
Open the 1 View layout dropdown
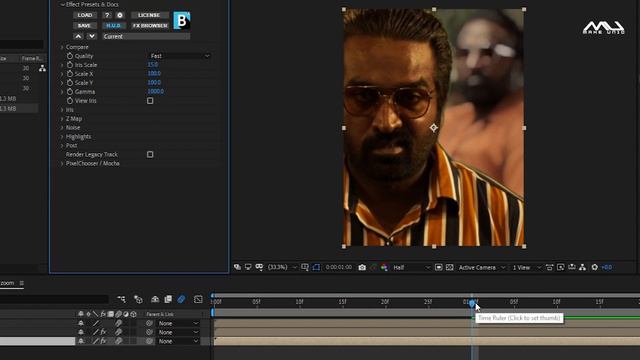pyautogui.click(x=527, y=267)
